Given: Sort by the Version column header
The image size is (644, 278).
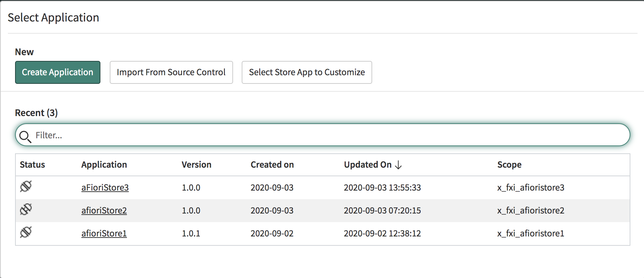Looking at the screenshot, I should tap(196, 165).
